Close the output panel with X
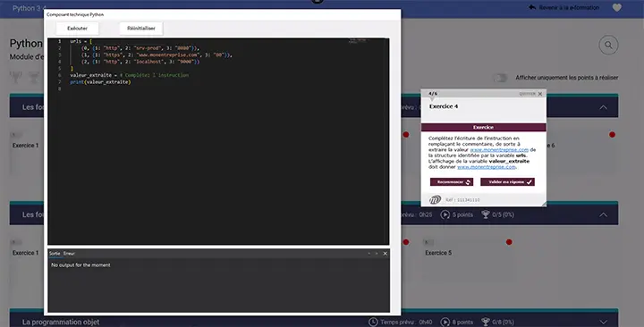Viewport: 644px width, 327px height. pyautogui.click(x=386, y=254)
